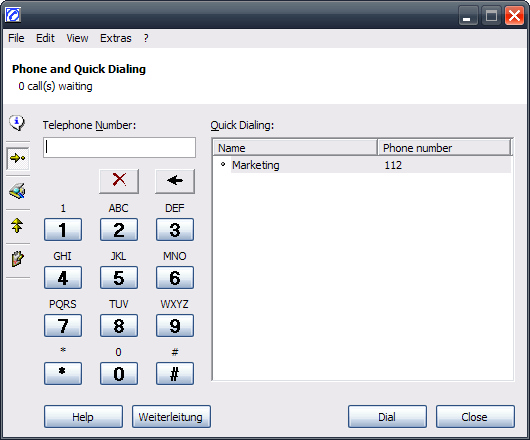The width and height of the screenshot is (530, 440).
Task: Open the info speech-bubble sidebar icon
Action: (x=17, y=122)
